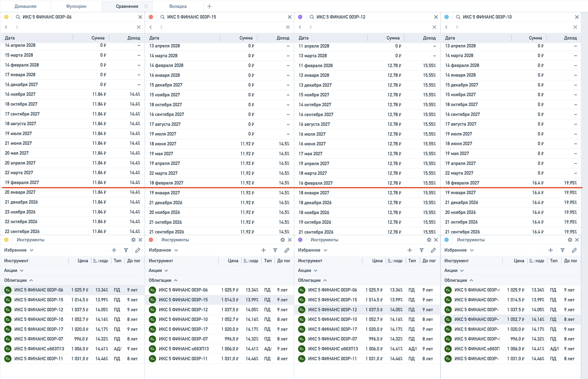588x379 pixels.
Task: Click the search icon beside ИКС 5 ФИНАНС 003P-10 title
Action: [458, 17]
